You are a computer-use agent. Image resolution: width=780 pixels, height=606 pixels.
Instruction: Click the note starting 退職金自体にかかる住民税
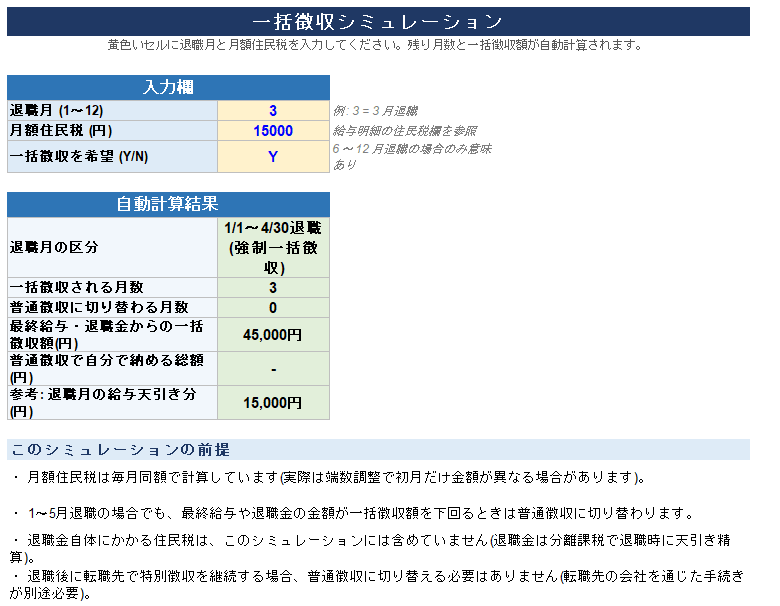click(x=370, y=548)
